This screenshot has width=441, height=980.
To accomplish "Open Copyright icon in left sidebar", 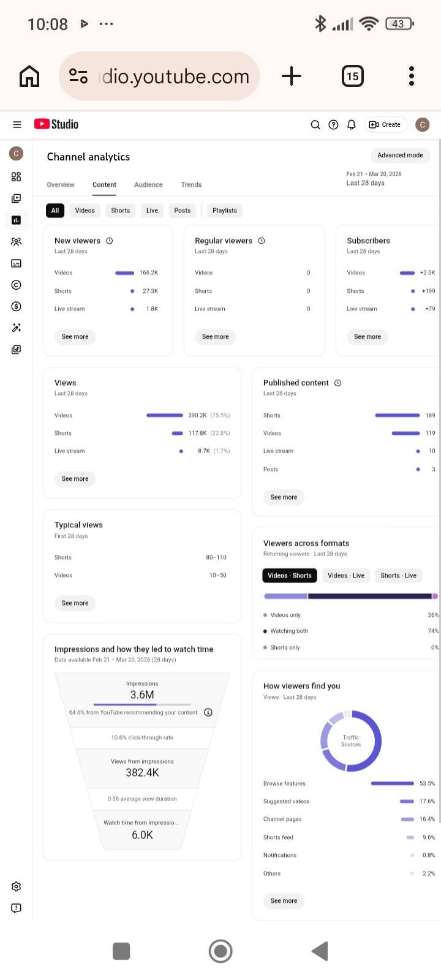I will (17, 285).
